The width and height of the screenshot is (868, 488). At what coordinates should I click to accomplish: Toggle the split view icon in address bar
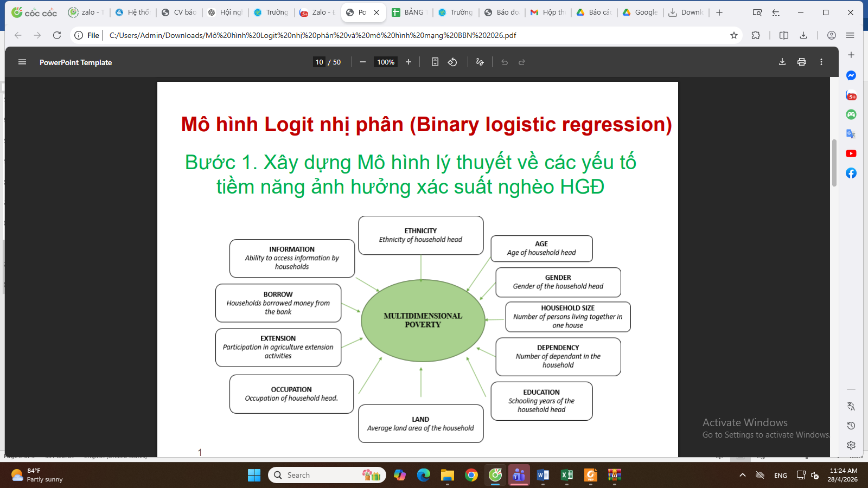784,35
